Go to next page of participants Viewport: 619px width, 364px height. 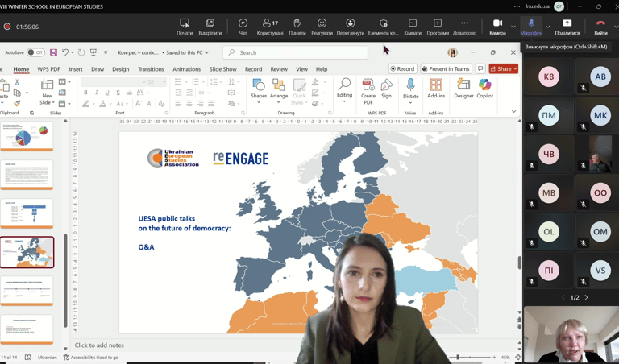pos(586,297)
